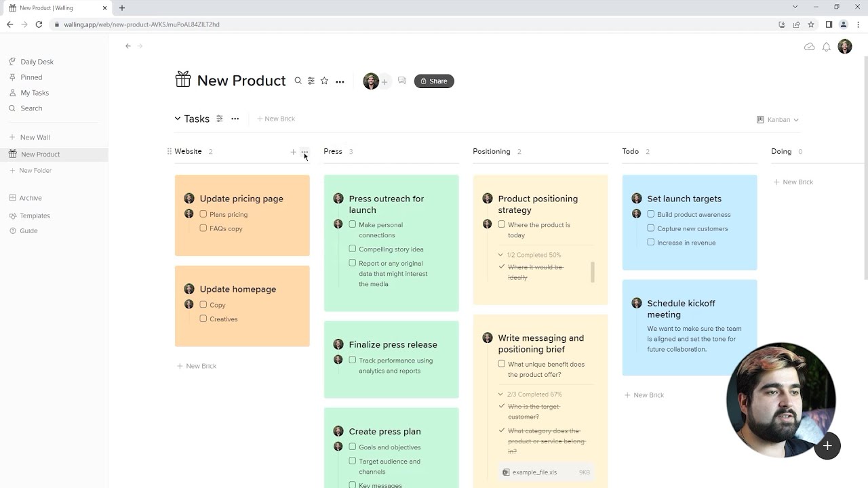Open My Tasks in sidebar
Image resolution: width=868 pixels, height=488 pixels.
(x=35, y=93)
